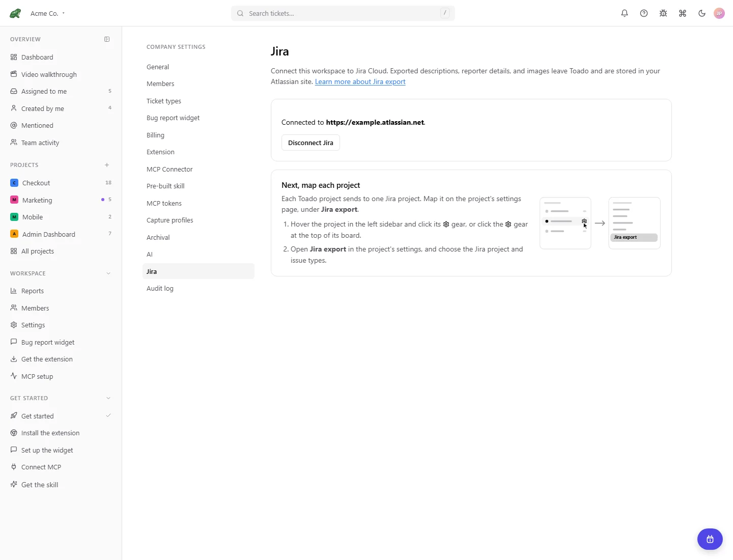Open Learn more about Jira export link
Viewport: 733px width, 560px height.
360,81
